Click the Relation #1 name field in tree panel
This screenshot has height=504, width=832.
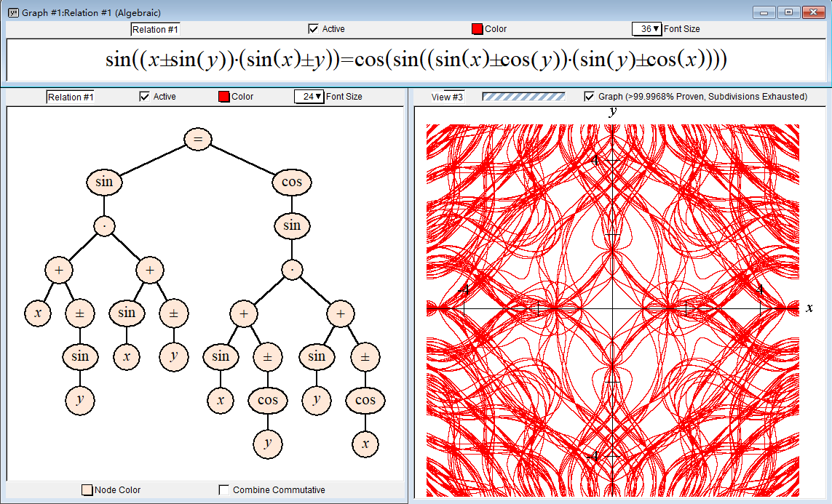[x=70, y=97]
